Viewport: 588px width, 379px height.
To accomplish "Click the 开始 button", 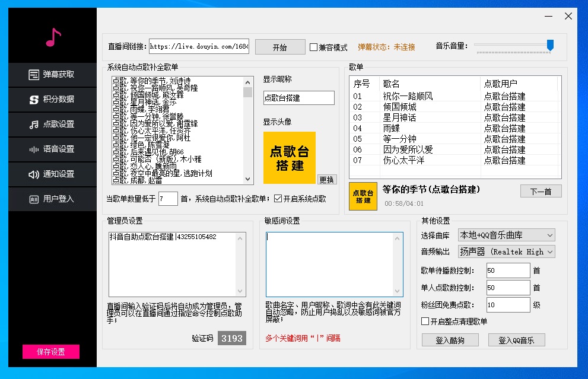I will point(279,47).
